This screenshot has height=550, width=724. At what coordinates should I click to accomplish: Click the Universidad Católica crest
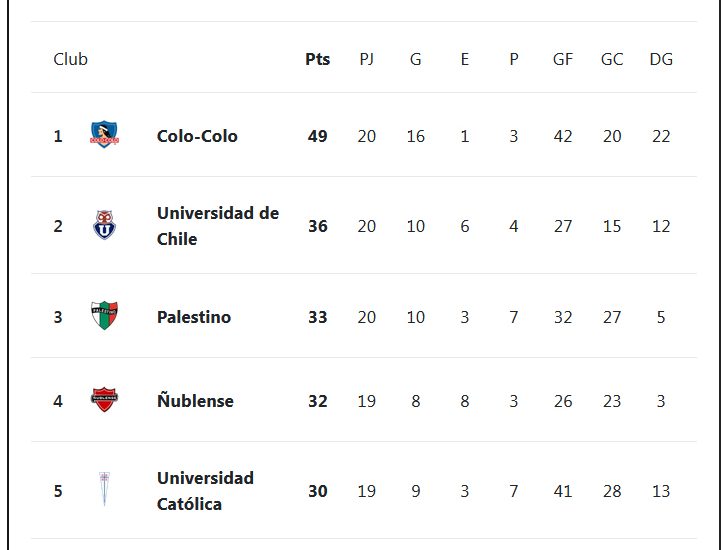point(104,489)
